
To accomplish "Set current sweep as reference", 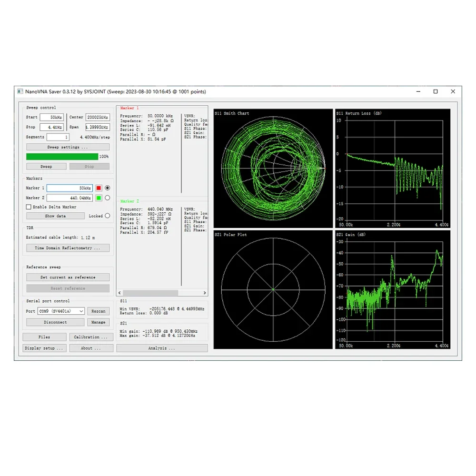I will coord(67,277).
